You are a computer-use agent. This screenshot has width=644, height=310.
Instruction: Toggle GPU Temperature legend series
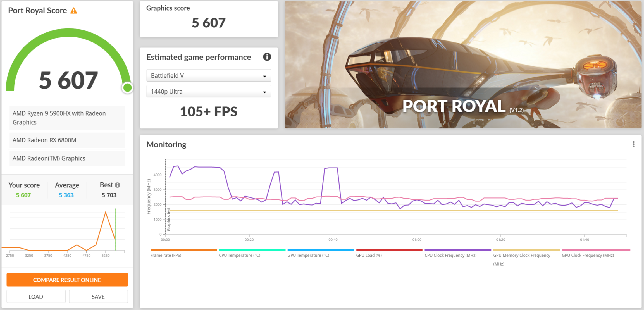(308, 255)
